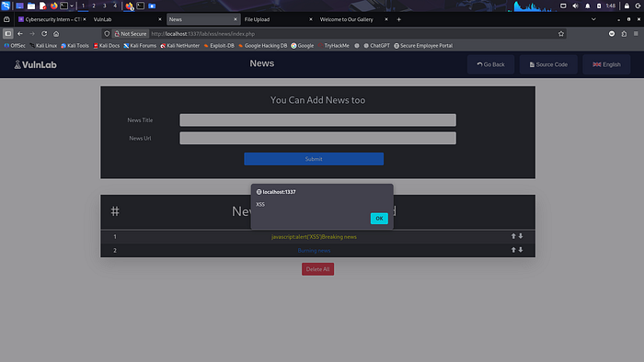The width and height of the screenshot is (644, 362).
Task: Go to the browser home page icon
Action: point(56,34)
